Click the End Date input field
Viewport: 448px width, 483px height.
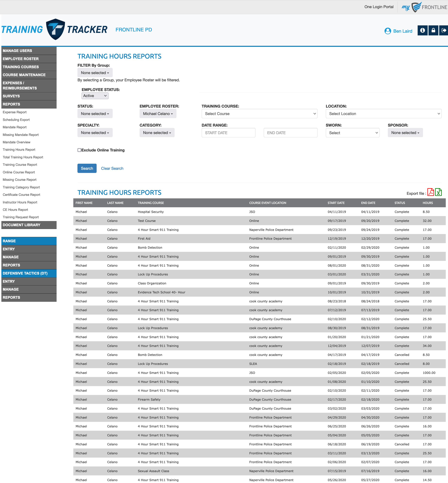[x=291, y=133]
